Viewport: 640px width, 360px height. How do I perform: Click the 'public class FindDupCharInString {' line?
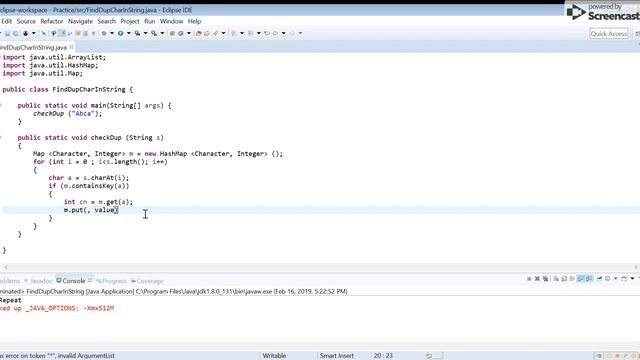coord(67,89)
